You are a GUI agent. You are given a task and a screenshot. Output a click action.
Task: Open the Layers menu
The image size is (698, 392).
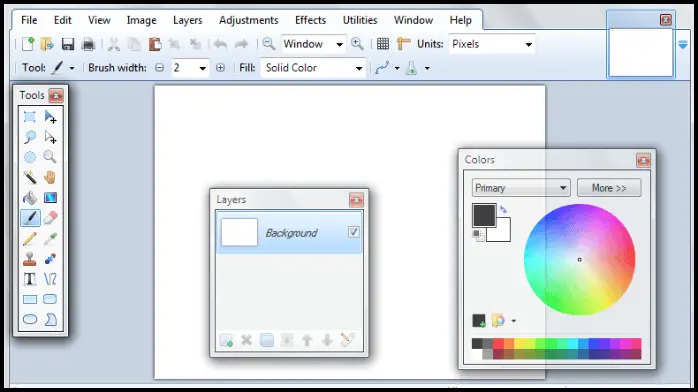point(187,20)
